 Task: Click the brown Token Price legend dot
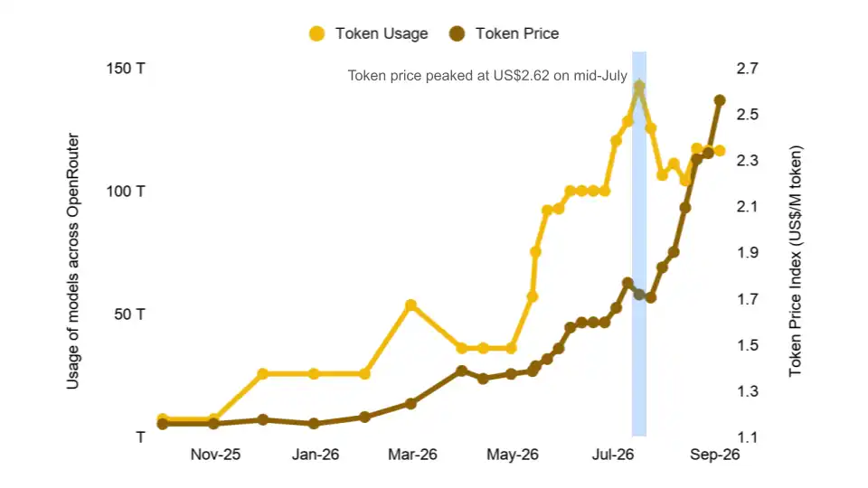[458, 33]
